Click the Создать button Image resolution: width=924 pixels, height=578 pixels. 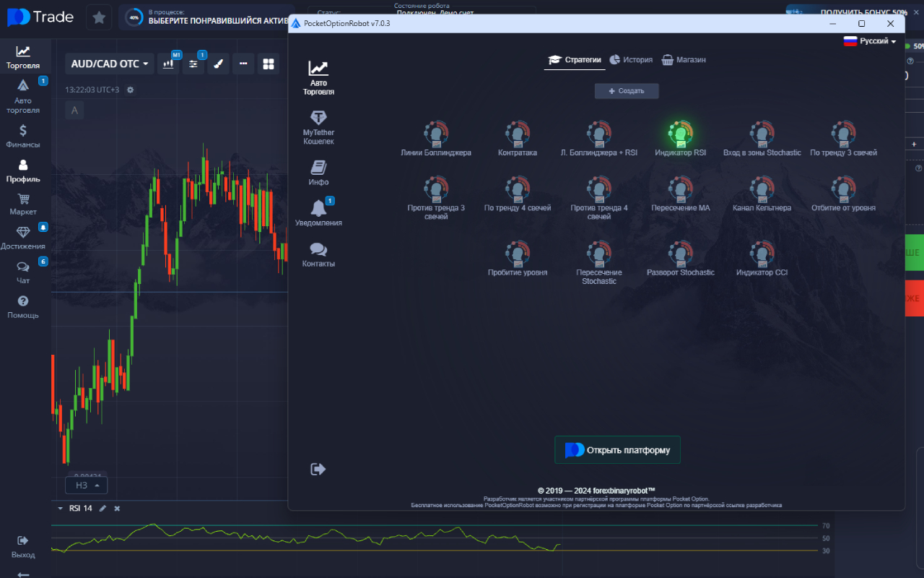[627, 91]
